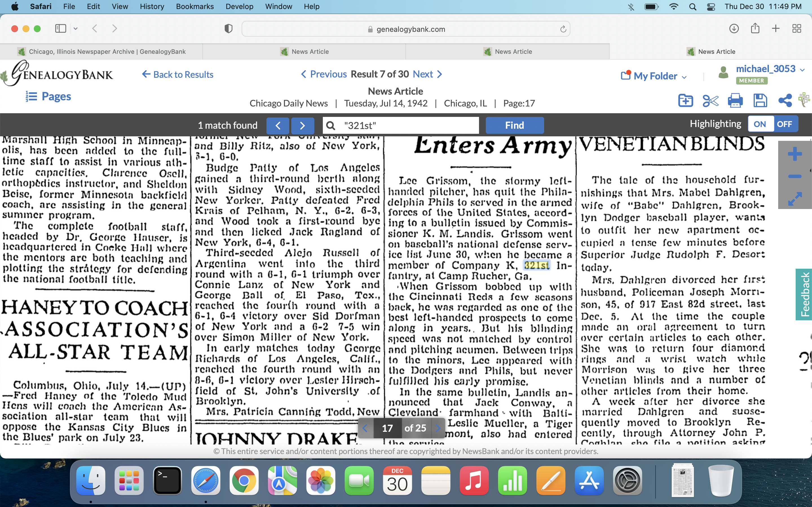
Task: Turn highlighting ON
Action: click(760, 124)
